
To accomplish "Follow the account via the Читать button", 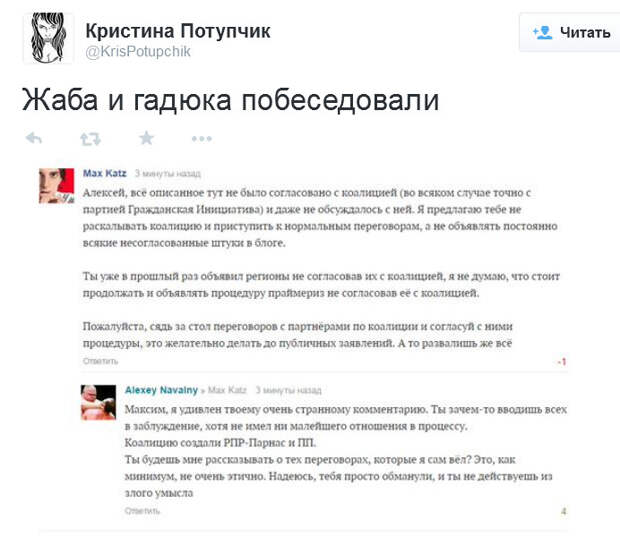I will [569, 32].
